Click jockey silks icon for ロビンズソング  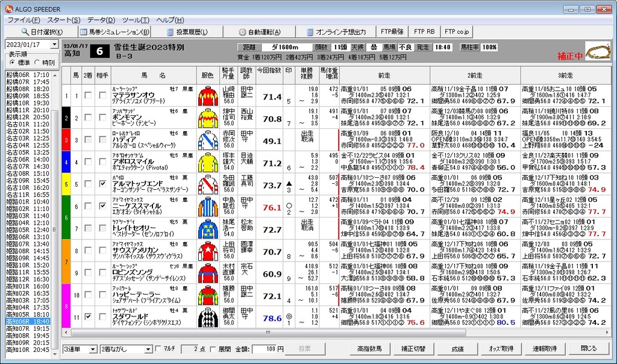coord(208,274)
